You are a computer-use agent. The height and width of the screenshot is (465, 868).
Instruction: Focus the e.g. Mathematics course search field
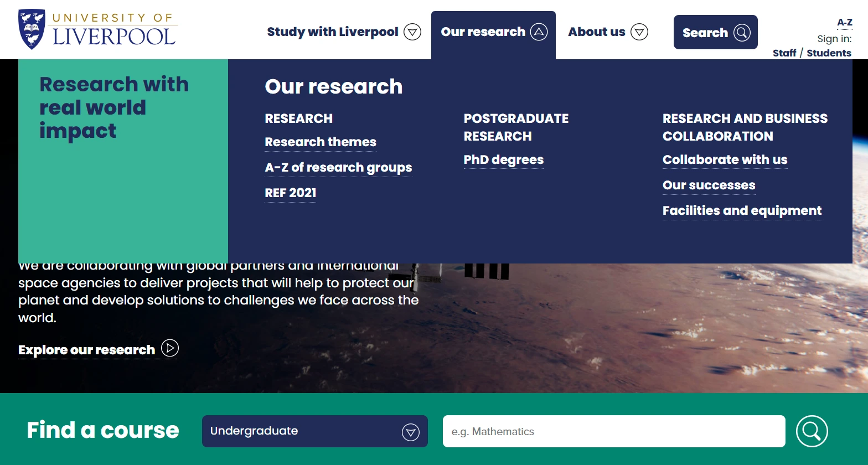614,431
